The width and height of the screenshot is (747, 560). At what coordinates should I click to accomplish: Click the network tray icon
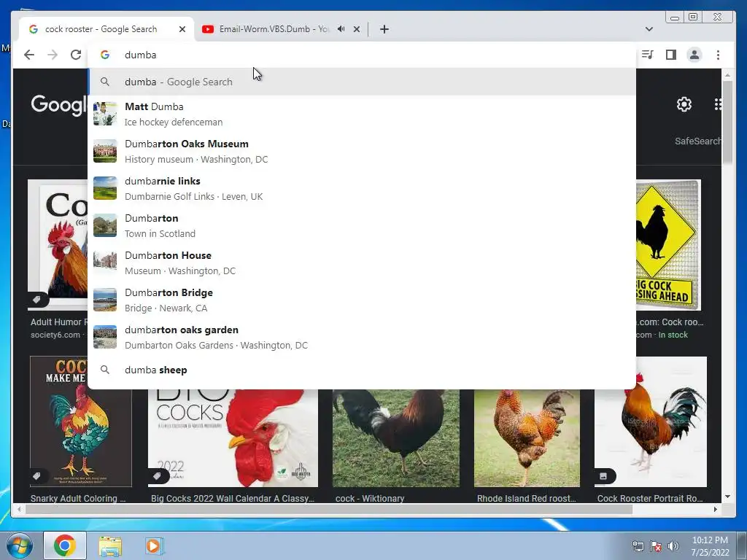(x=638, y=546)
